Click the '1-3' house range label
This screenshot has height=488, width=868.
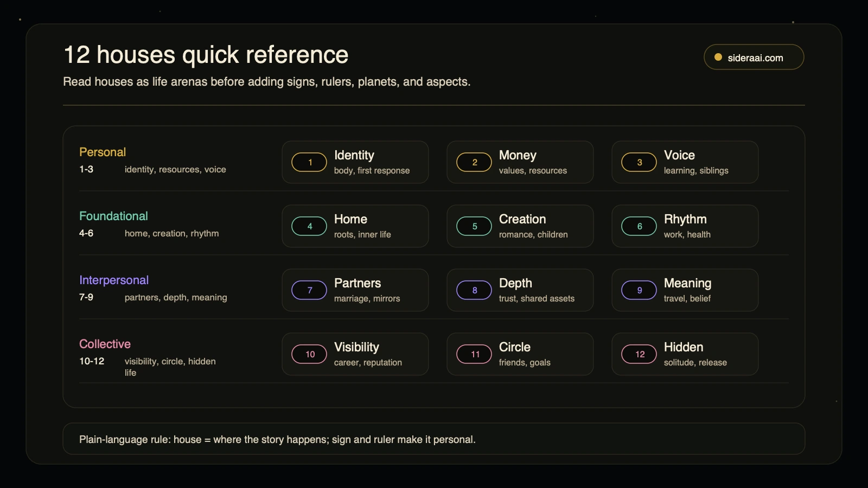pyautogui.click(x=86, y=169)
